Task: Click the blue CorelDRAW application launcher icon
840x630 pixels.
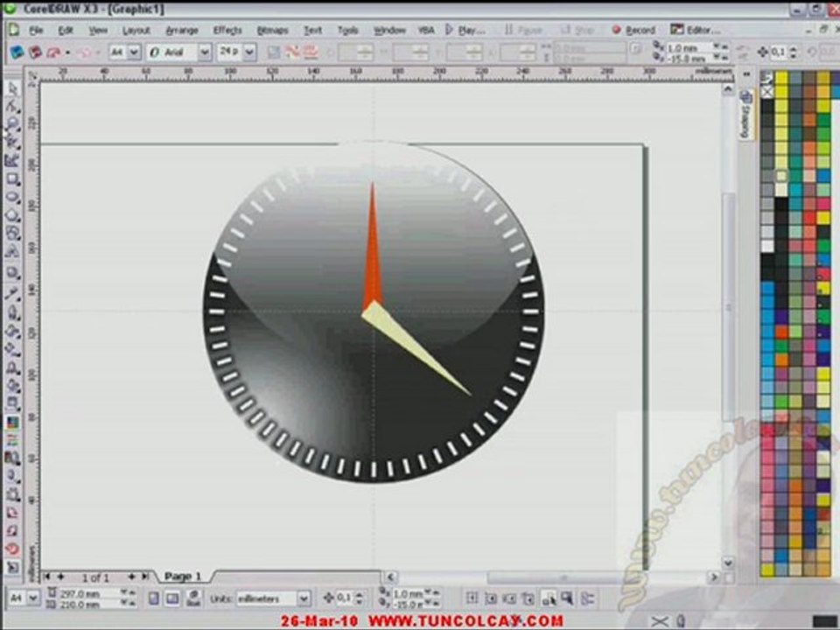Action: pyautogui.click(x=17, y=52)
